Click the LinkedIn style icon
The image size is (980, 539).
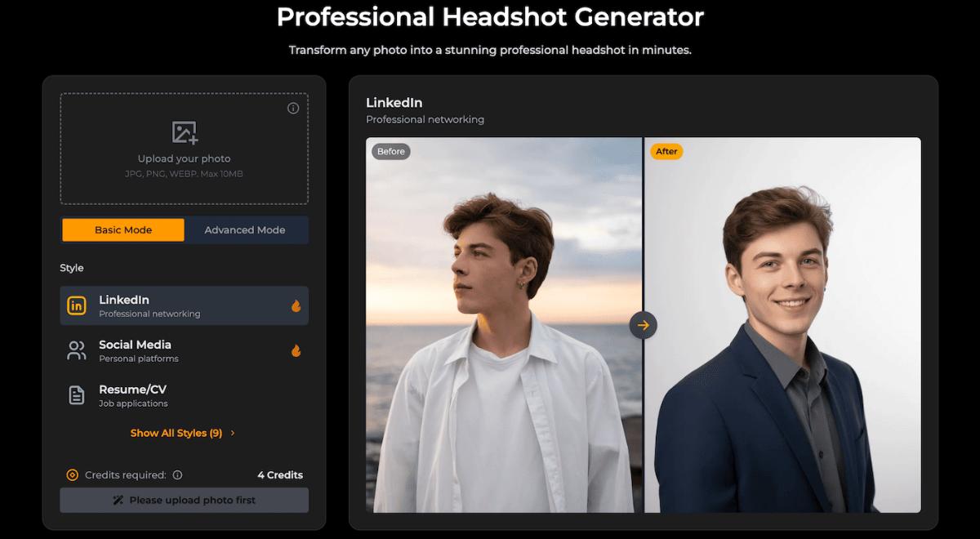[76, 305]
